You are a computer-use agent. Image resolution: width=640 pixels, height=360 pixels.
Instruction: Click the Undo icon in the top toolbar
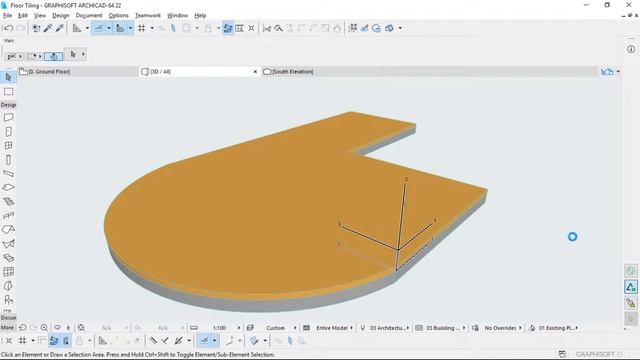[x=8, y=28]
